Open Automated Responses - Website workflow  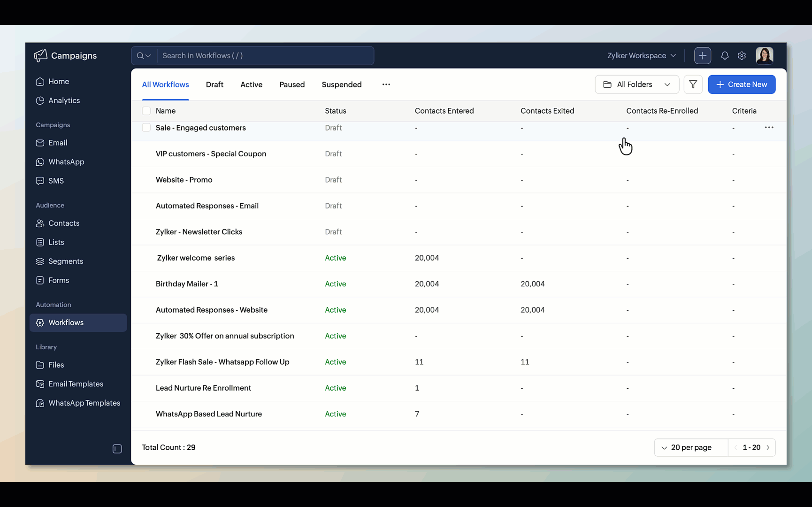pos(211,310)
